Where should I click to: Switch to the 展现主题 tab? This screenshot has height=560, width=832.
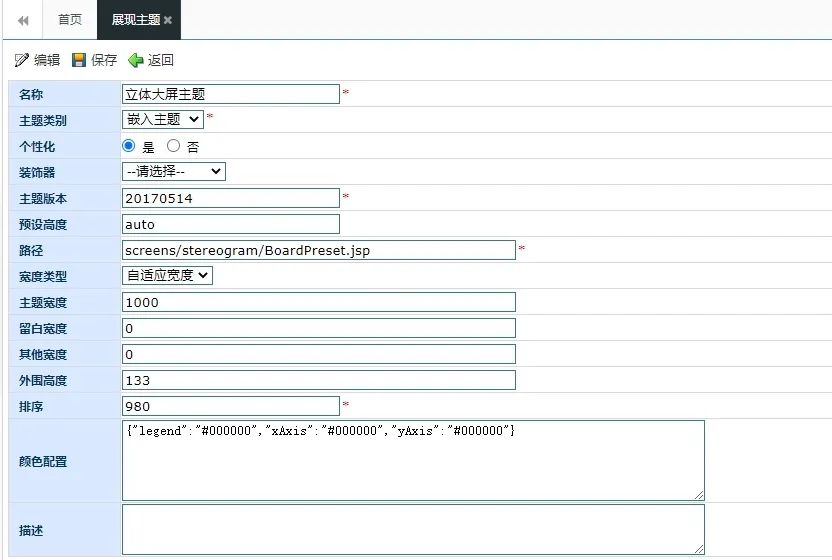point(135,20)
